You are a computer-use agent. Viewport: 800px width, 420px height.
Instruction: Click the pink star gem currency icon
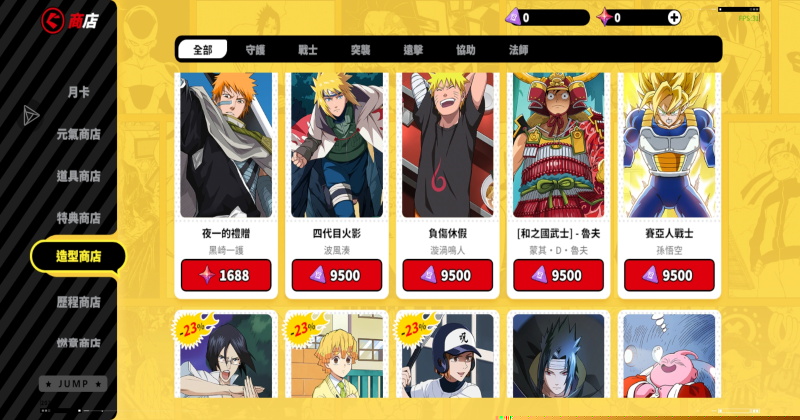pyautogui.click(x=605, y=17)
